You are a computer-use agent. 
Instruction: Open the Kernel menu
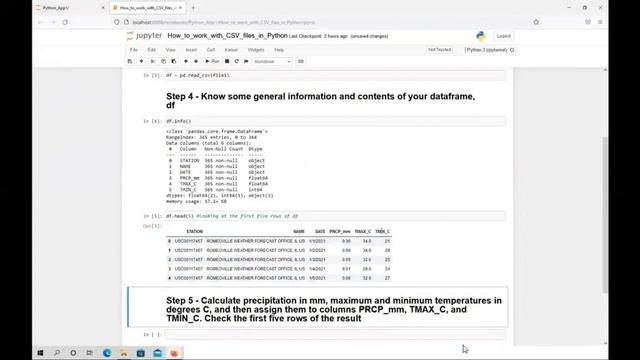[x=231, y=50]
